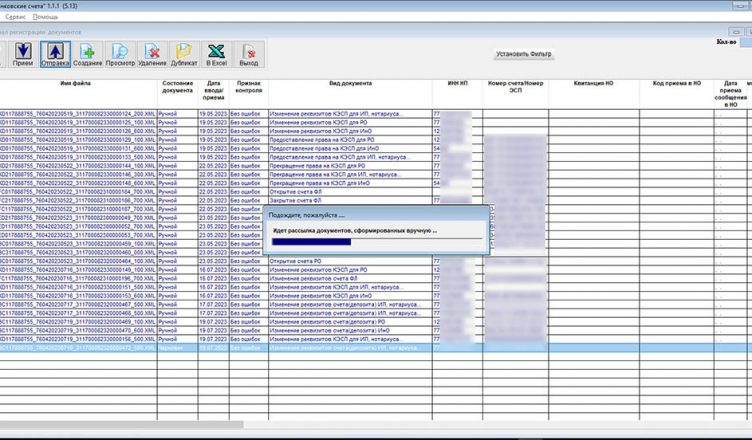Select the file name ending 151_500.XML
The height and width of the screenshot is (440, 752).
[x=78, y=287]
